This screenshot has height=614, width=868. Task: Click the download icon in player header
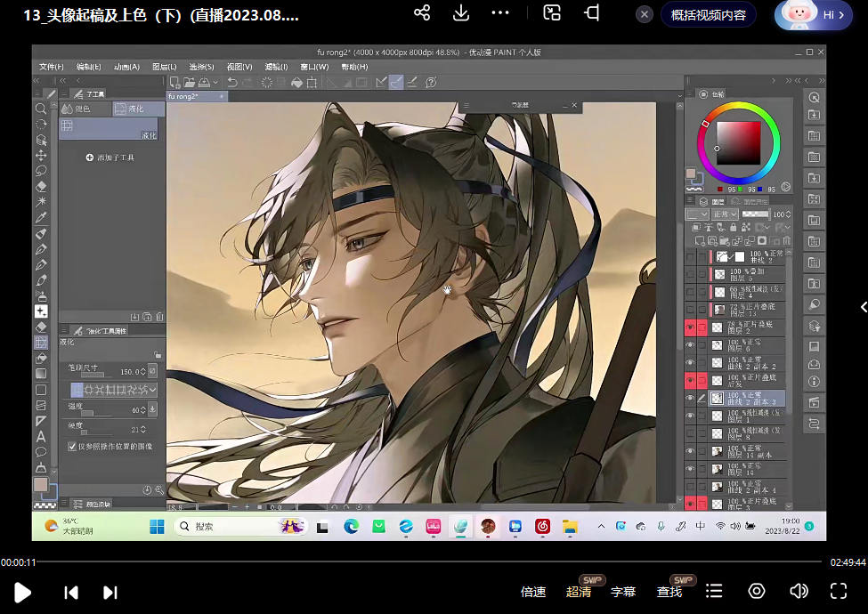pos(461,13)
